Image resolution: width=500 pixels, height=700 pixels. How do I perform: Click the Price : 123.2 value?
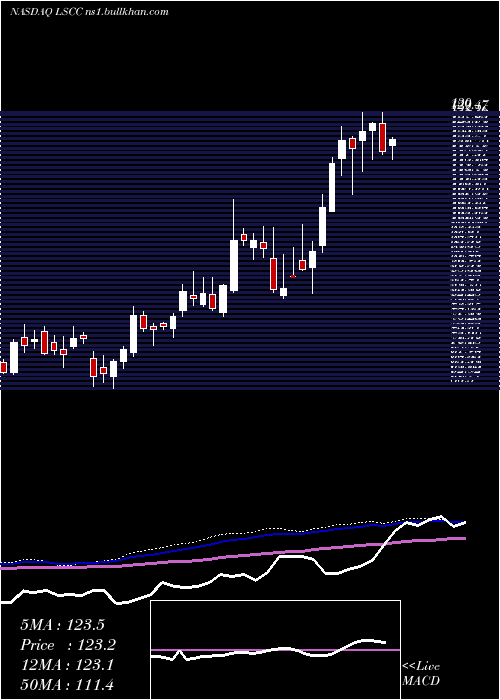click(68, 645)
